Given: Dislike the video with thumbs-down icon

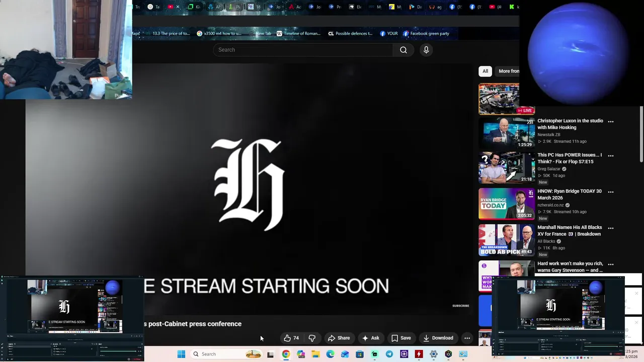Looking at the screenshot, I should (x=312, y=338).
